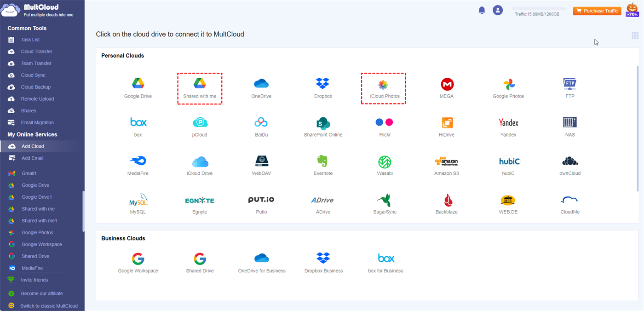Click Invite friends link
Screen dimensions: 644x311
pyautogui.click(x=34, y=280)
